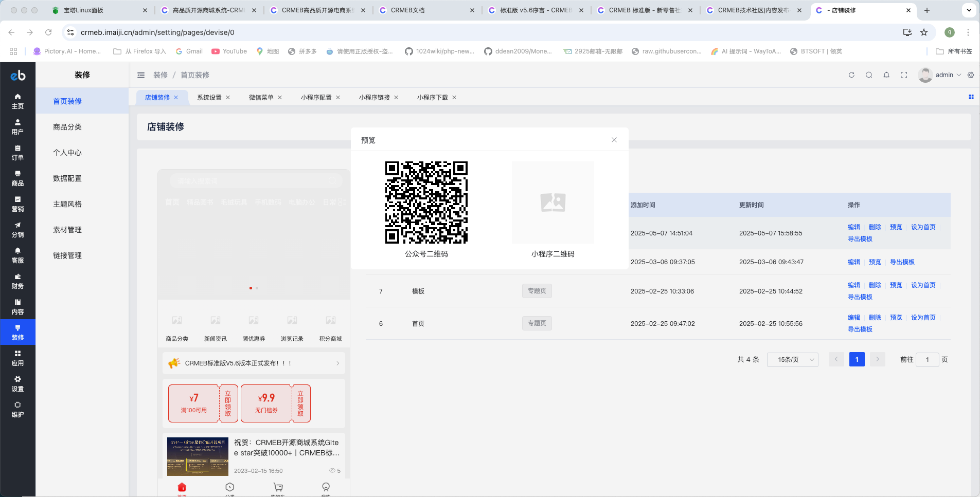
Task: Open the 设置 settings sidebar icon
Action: pos(17,384)
